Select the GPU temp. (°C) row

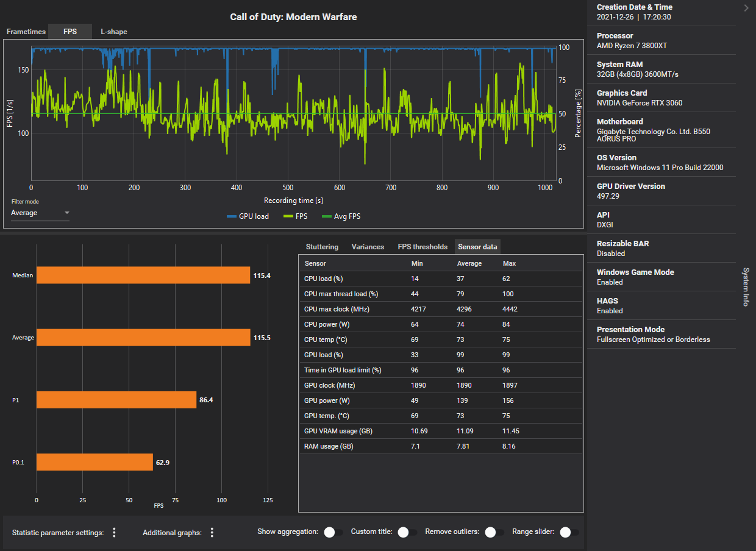(x=441, y=416)
